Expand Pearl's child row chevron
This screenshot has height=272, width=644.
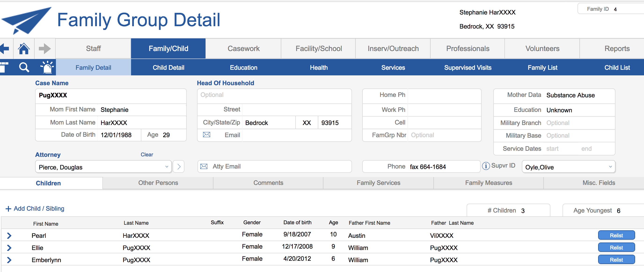click(x=9, y=235)
